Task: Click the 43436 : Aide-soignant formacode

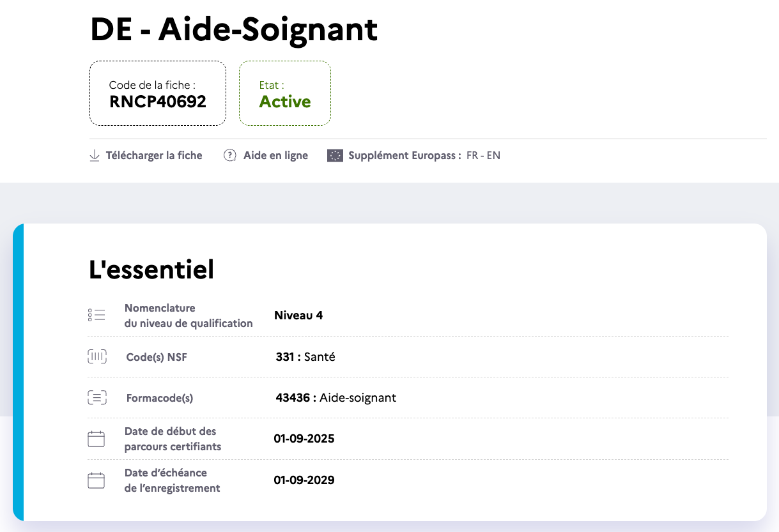Action: click(336, 398)
